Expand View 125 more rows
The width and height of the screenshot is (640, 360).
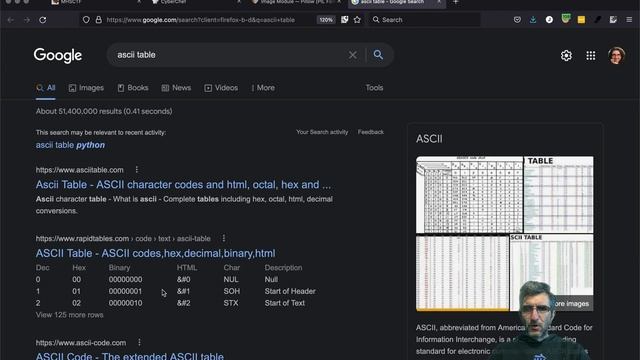click(x=69, y=315)
